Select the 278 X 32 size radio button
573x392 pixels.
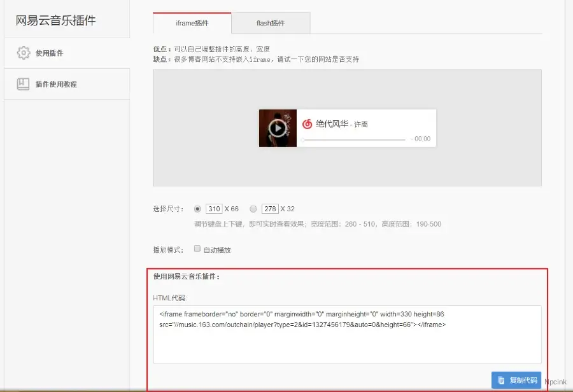[253, 209]
